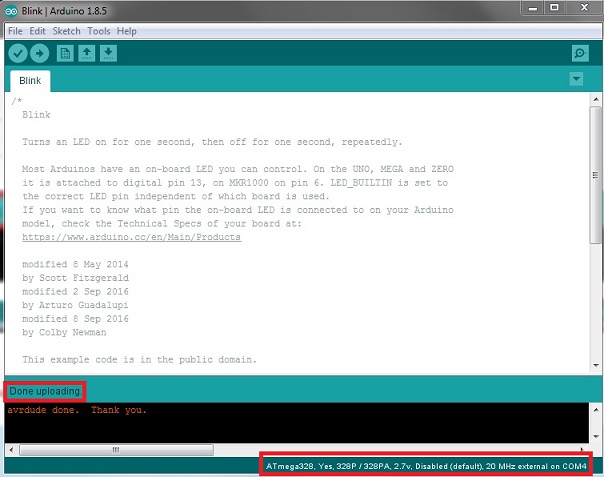Click console horizontal scrollbar thumb
The height and width of the screenshot is (477, 604).
(x=116, y=450)
